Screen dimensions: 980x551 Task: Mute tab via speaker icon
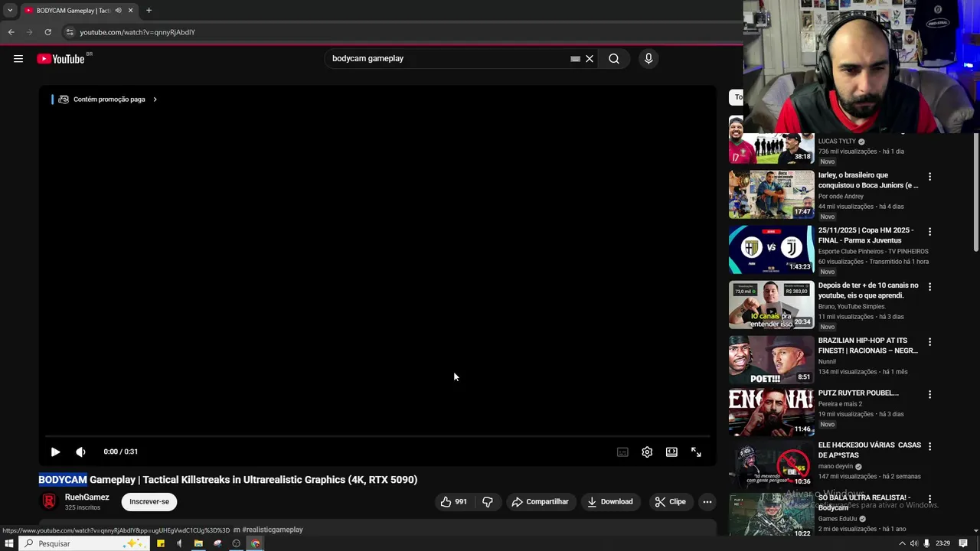pos(118,11)
